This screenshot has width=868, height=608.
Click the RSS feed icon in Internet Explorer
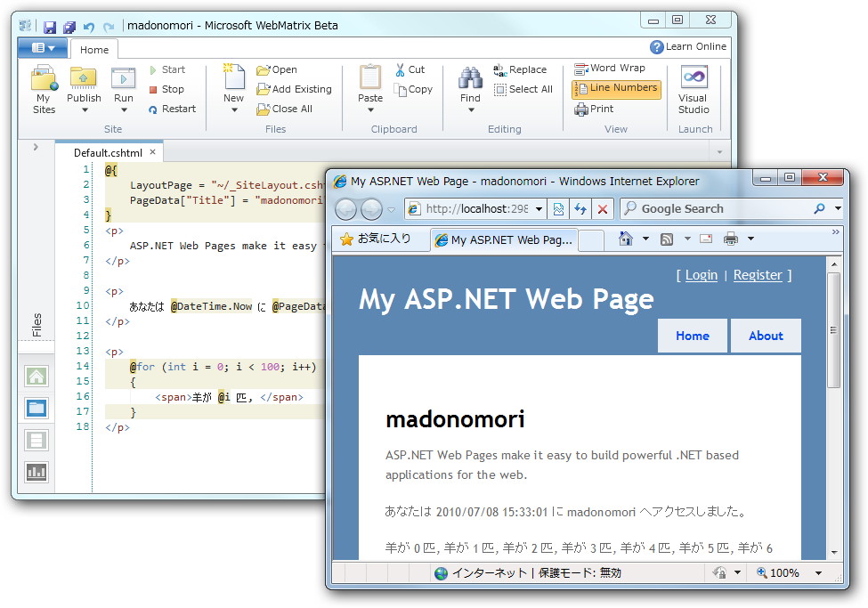[x=665, y=238]
